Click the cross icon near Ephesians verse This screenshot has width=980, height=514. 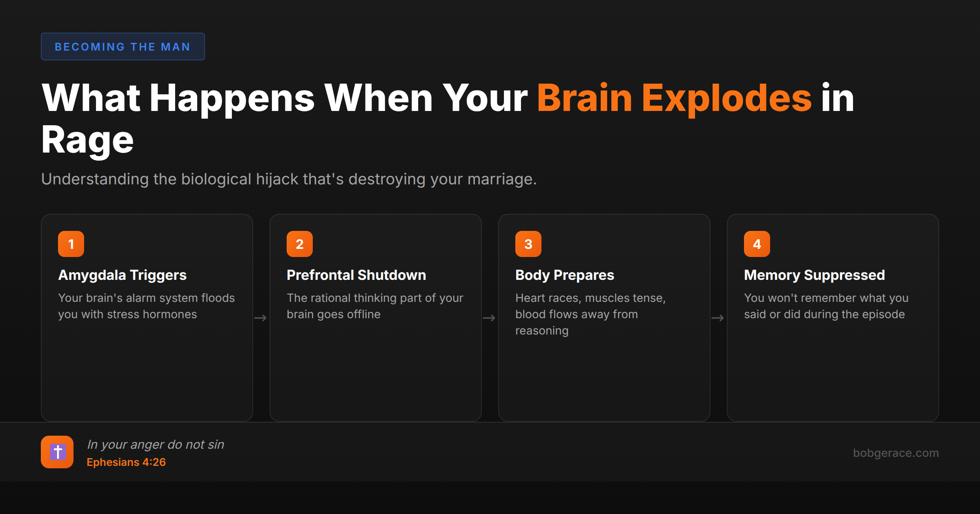[x=57, y=452]
